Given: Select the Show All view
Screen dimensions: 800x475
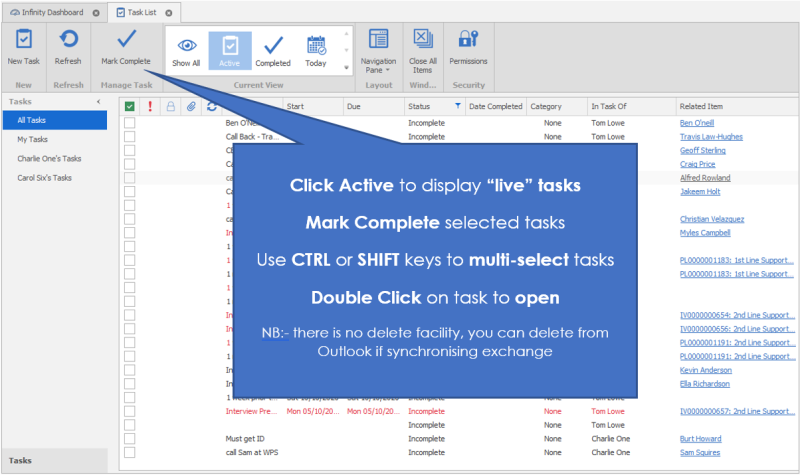Looking at the screenshot, I should 186,51.
